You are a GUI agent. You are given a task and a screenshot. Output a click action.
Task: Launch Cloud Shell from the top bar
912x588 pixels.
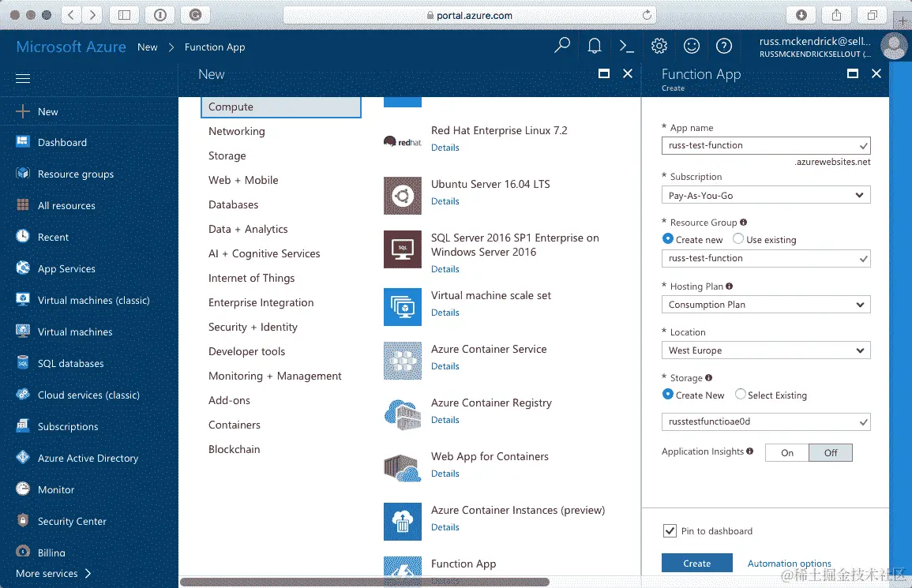626,45
